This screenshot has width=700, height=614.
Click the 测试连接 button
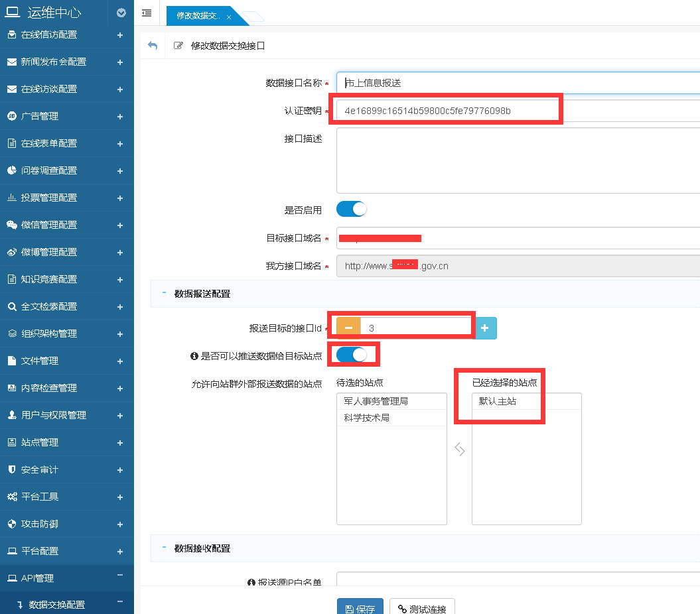click(x=422, y=609)
